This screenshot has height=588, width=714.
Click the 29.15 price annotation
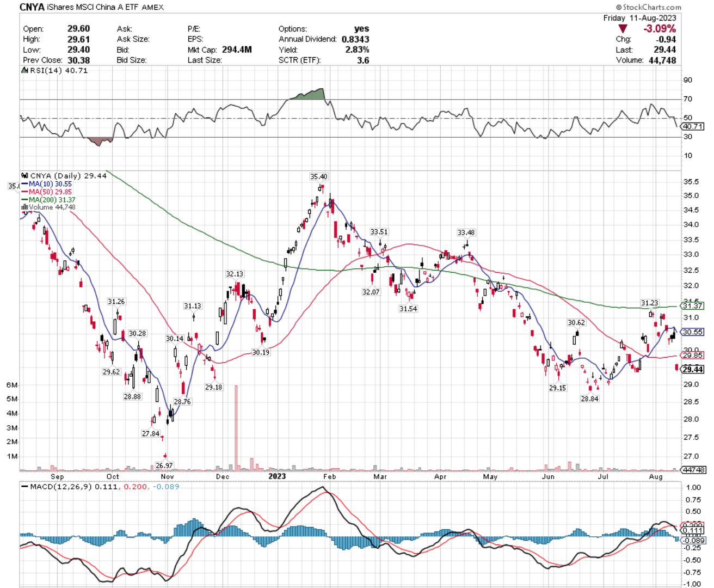(557, 388)
